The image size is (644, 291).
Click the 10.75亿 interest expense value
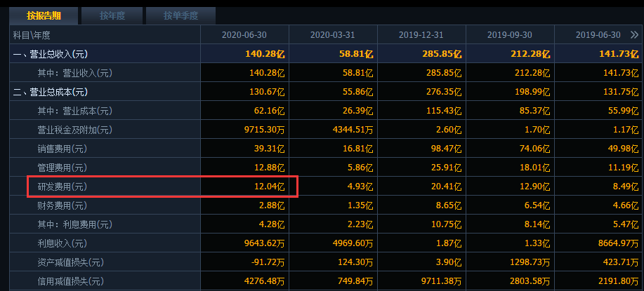coord(447,224)
